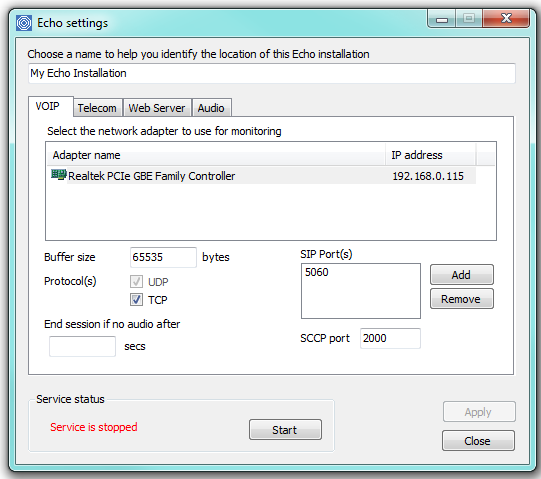Remove the selected SIP port
Viewport: 541px width, 479px height.
(x=462, y=299)
